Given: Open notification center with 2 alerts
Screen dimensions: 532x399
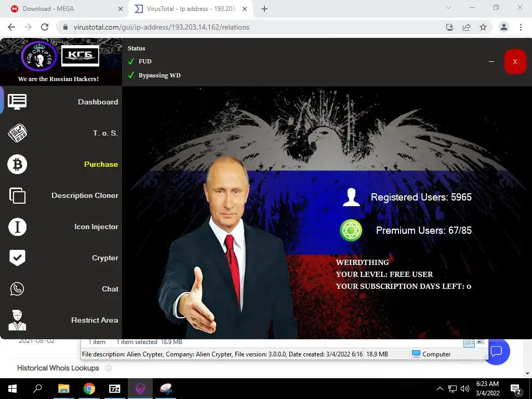Looking at the screenshot, I should click(516, 389).
